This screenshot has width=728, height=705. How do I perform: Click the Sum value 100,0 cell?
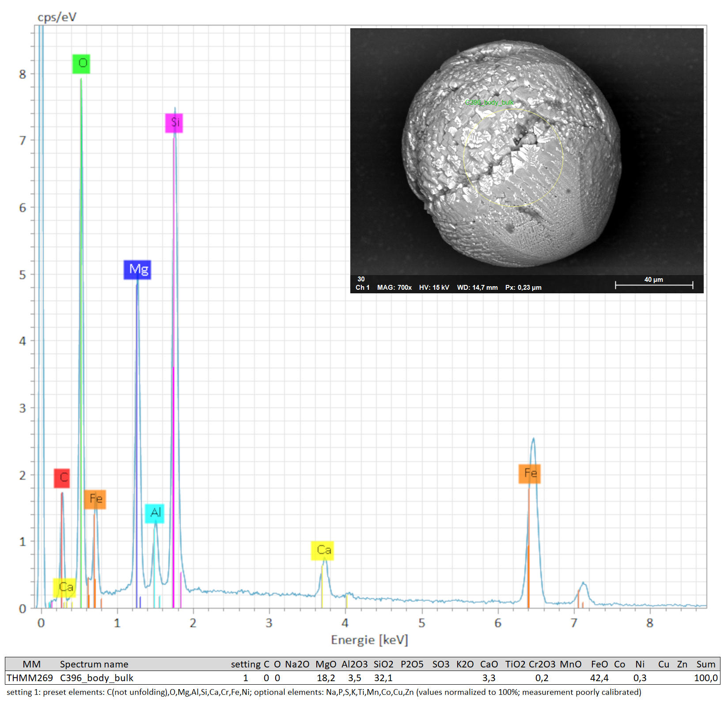click(705, 678)
